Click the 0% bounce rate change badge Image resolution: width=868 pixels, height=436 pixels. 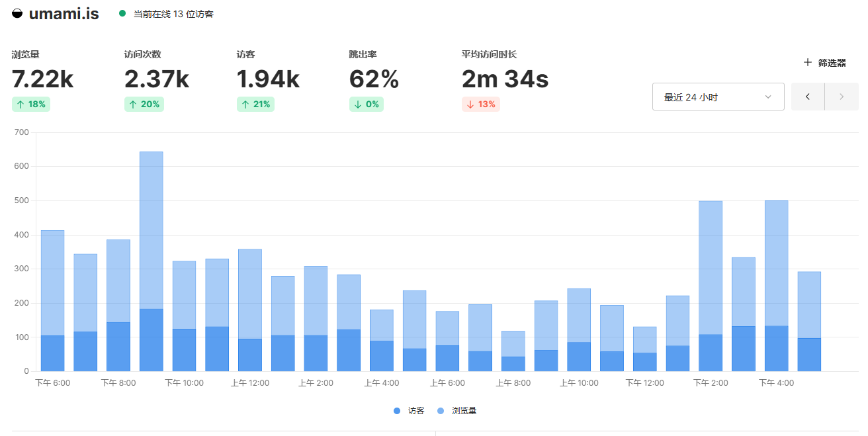tap(367, 104)
